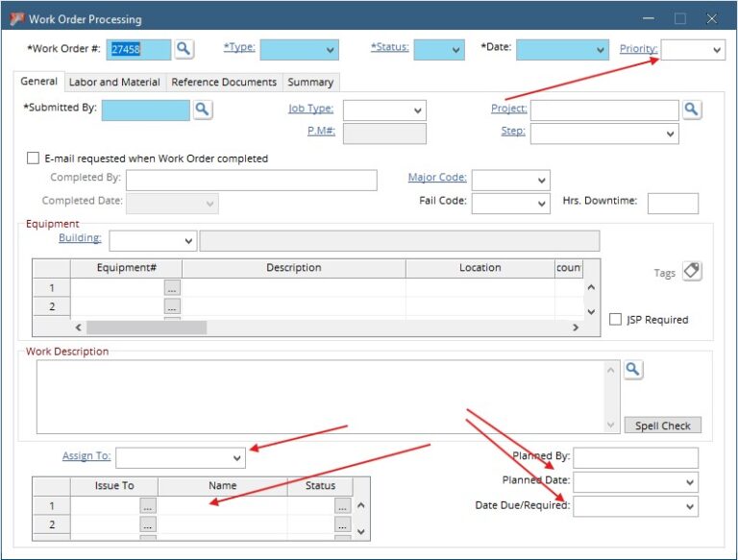The image size is (738, 560).
Task: Click the Hrs. Downtime input field
Action: tap(673, 204)
